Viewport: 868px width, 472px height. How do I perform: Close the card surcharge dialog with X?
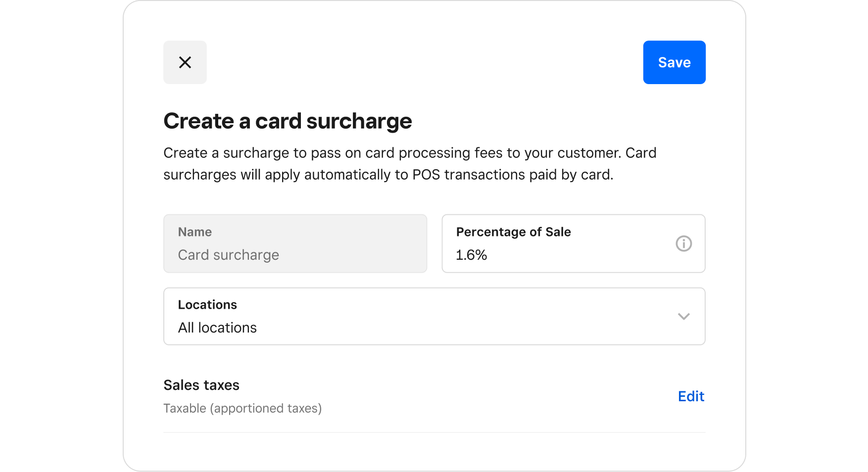tap(185, 62)
